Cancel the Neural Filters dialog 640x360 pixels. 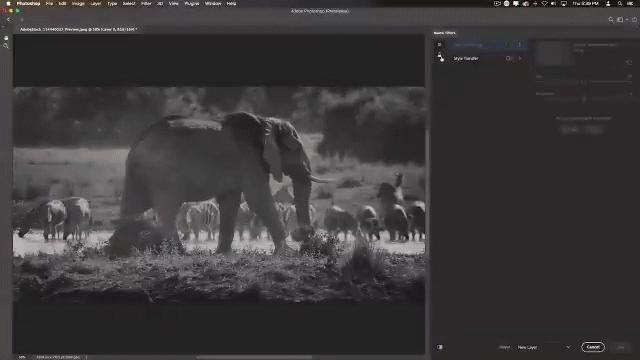pos(593,347)
